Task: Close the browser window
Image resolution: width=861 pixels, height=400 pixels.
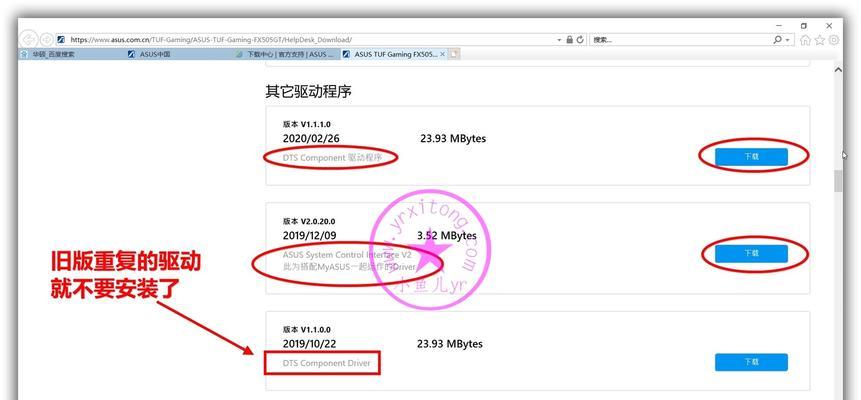Action: pos(829,26)
